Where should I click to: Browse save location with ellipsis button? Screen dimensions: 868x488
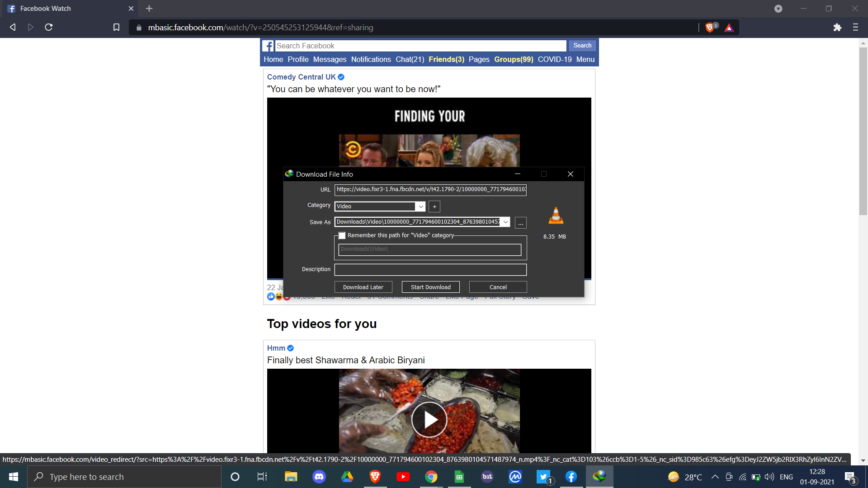coord(521,223)
